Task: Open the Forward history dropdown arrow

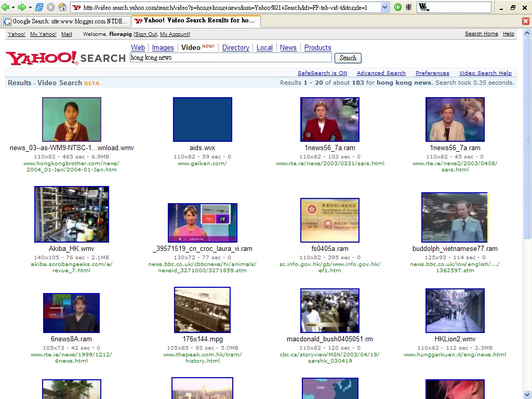Action: coord(30,7)
